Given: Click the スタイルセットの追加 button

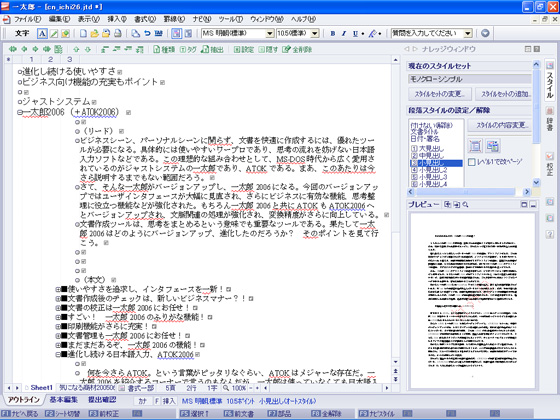Looking at the screenshot, I should click(x=504, y=94).
